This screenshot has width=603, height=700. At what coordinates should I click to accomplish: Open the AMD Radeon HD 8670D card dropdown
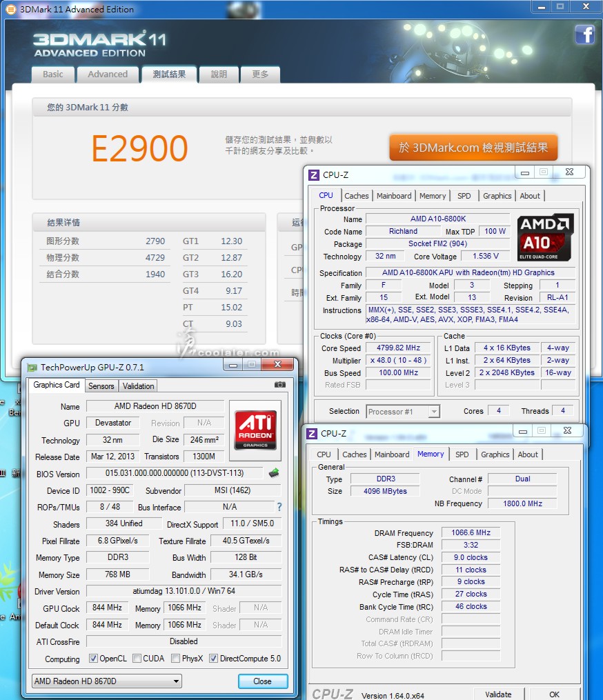click(107, 681)
